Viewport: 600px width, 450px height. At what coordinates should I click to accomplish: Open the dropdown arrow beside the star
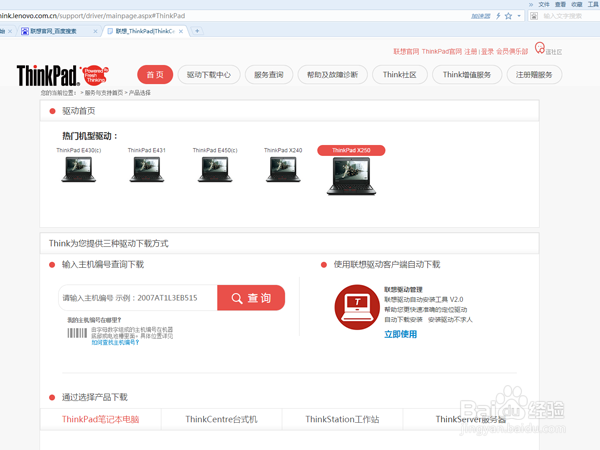pyautogui.click(x=519, y=16)
